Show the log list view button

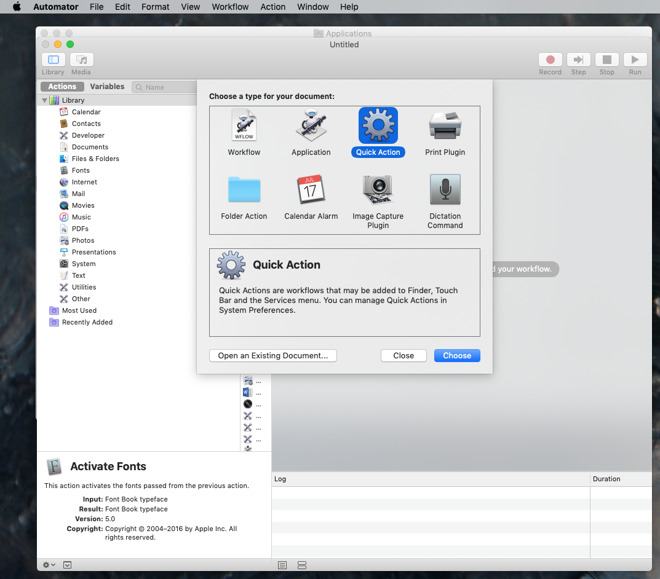(282, 565)
